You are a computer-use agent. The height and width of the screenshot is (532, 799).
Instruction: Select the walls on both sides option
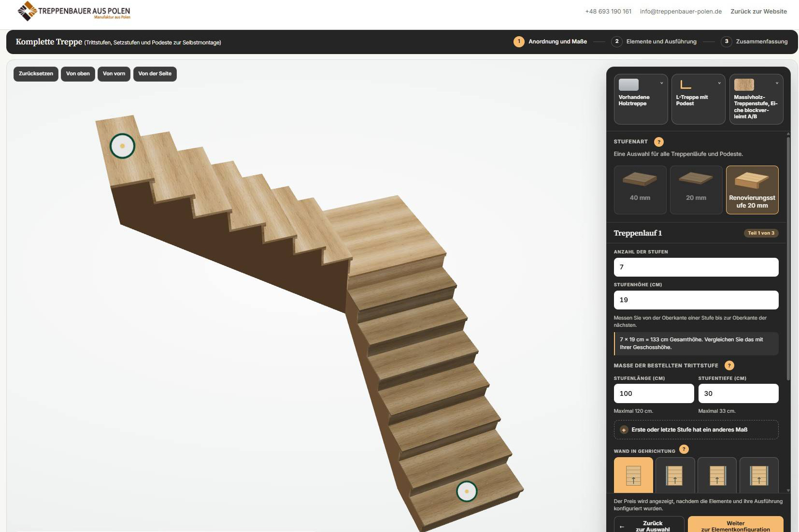click(x=759, y=476)
